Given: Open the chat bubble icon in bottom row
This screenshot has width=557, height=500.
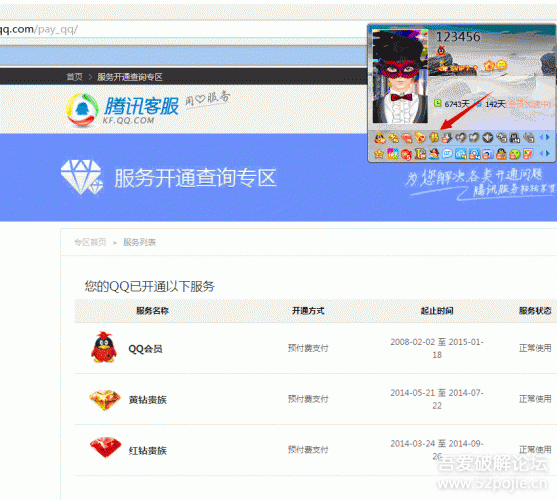Looking at the screenshot, I should point(447,154).
